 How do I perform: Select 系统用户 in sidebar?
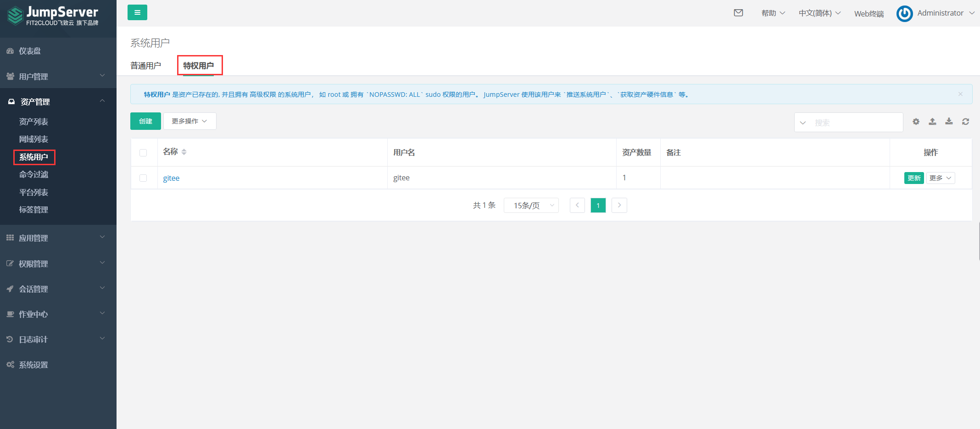tap(33, 157)
